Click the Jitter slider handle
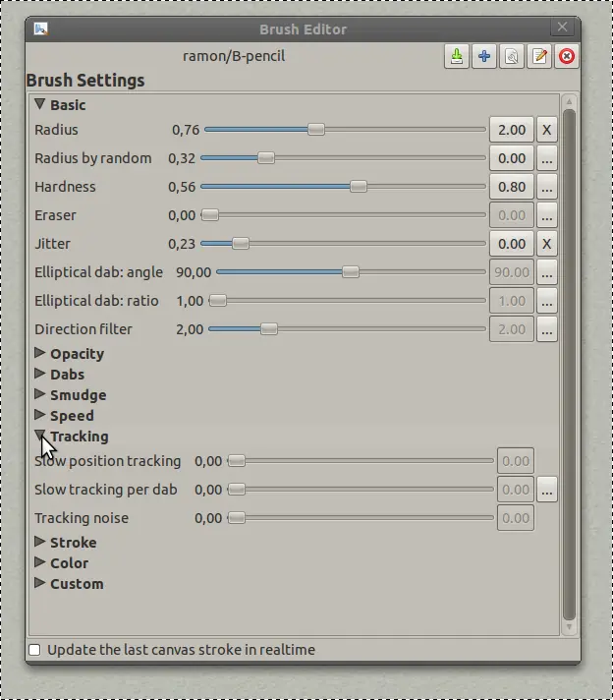613x700 pixels. click(x=241, y=244)
